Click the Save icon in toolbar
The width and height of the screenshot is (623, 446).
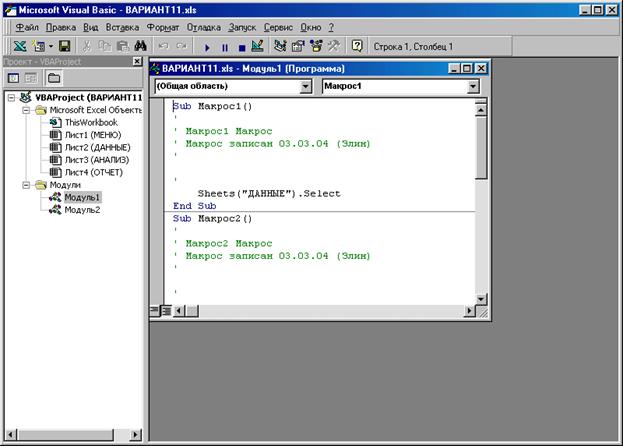[x=64, y=47]
